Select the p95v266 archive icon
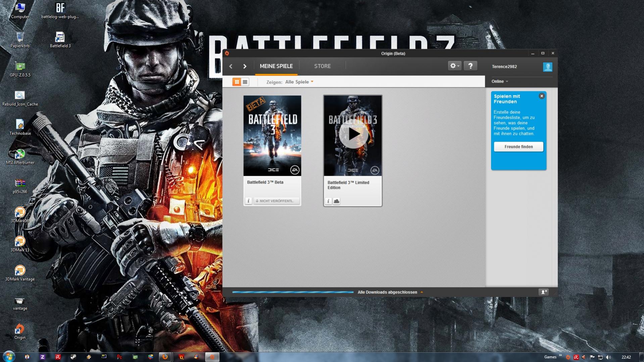 (20, 186)
